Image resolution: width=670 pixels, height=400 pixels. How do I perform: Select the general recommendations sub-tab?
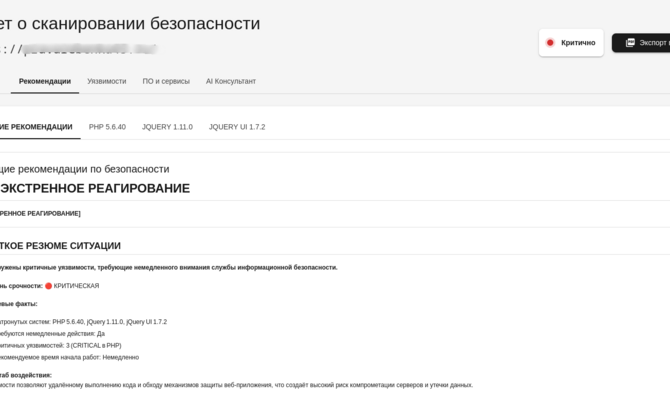coord(36,127)
